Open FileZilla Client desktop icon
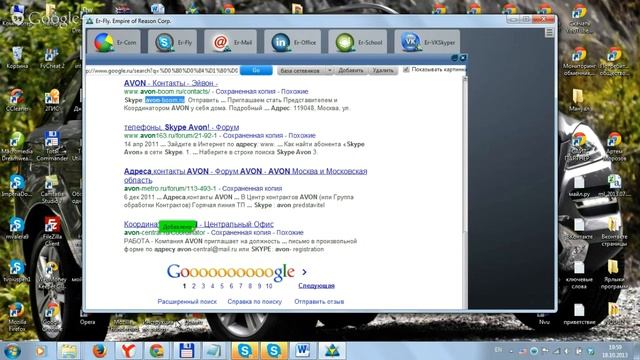This screenshot has width=640, height=360. point(52,231)
